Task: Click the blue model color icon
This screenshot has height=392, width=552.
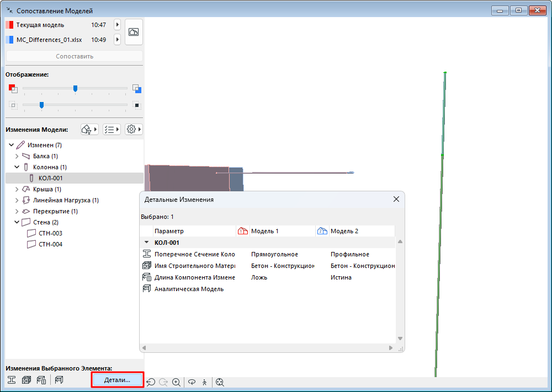Action: pyautogui.click(x=137, y=89)
